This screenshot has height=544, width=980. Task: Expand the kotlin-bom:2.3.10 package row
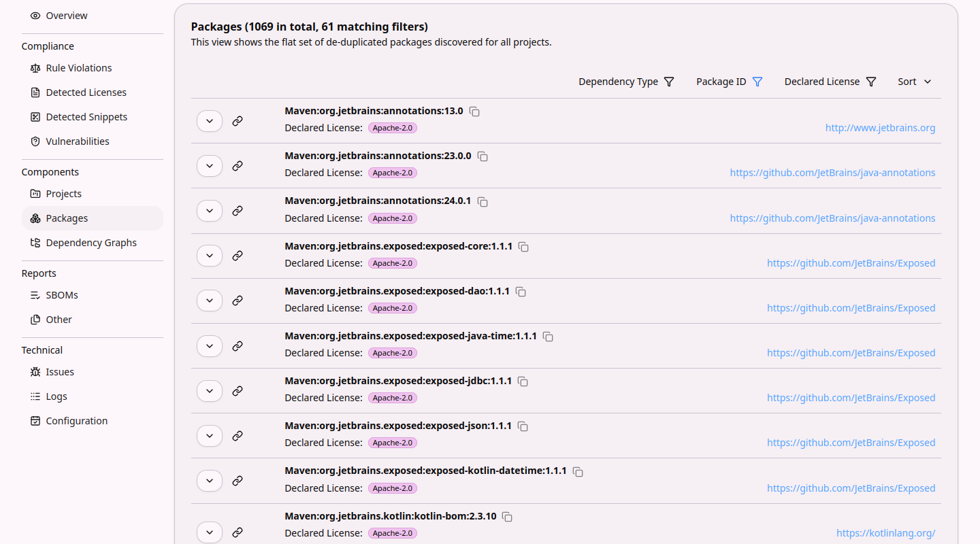point(210,532)
